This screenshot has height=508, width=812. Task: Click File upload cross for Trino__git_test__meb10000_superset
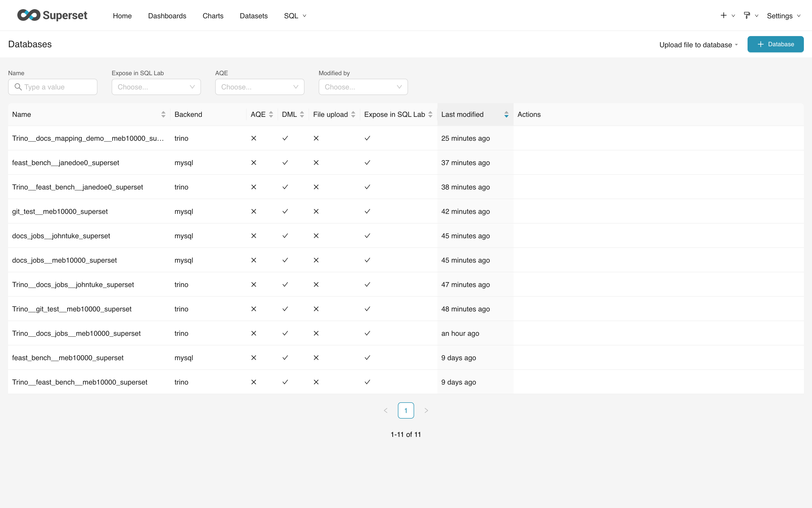[316, 309]
